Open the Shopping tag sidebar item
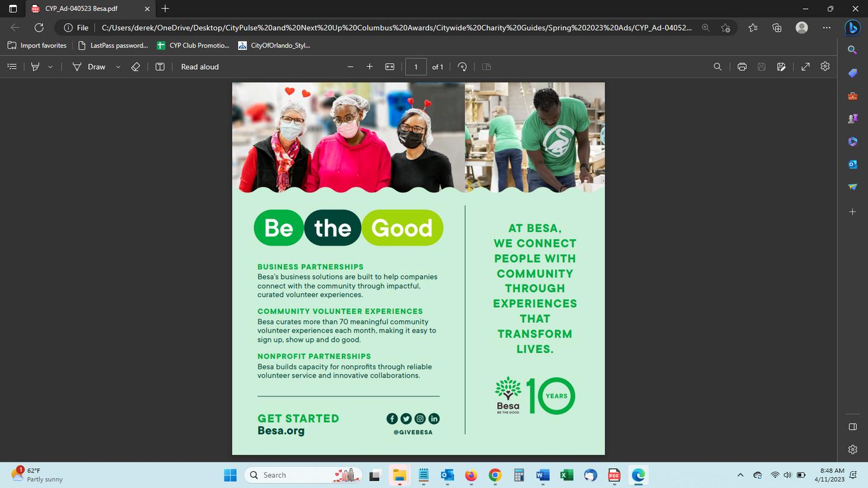 pos(852,73)
